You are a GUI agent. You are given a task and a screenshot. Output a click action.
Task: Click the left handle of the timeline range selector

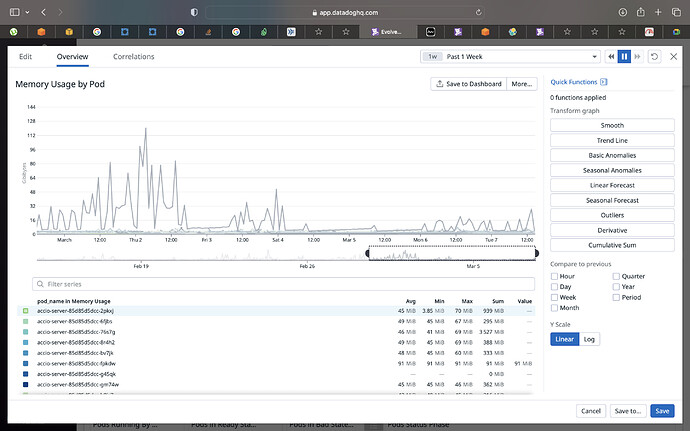click(367, 253)
